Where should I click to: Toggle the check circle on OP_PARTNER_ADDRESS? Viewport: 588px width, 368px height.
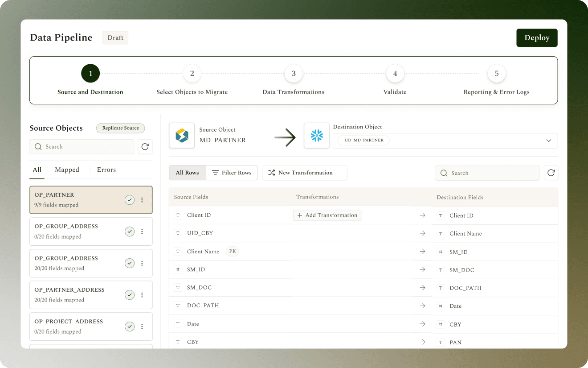coord(130,295)
